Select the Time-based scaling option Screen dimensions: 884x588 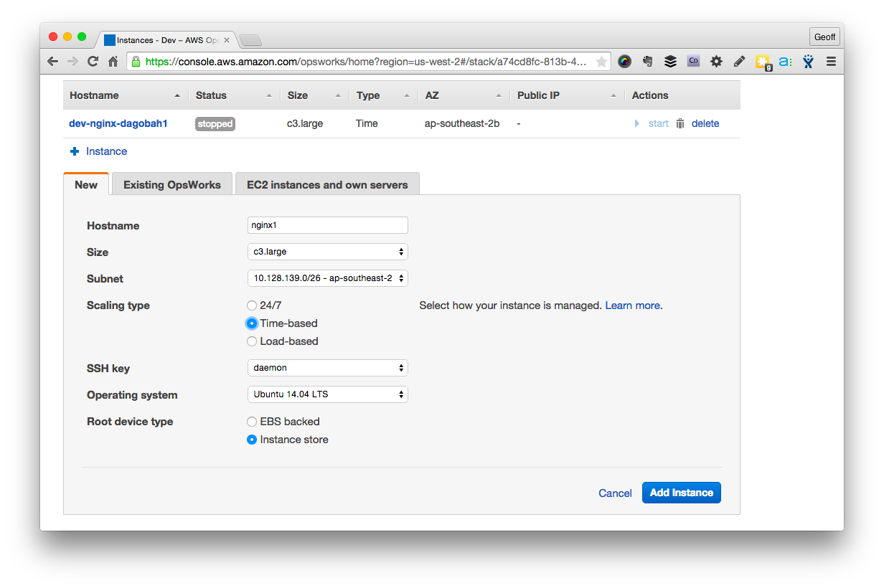coord(252,323)
